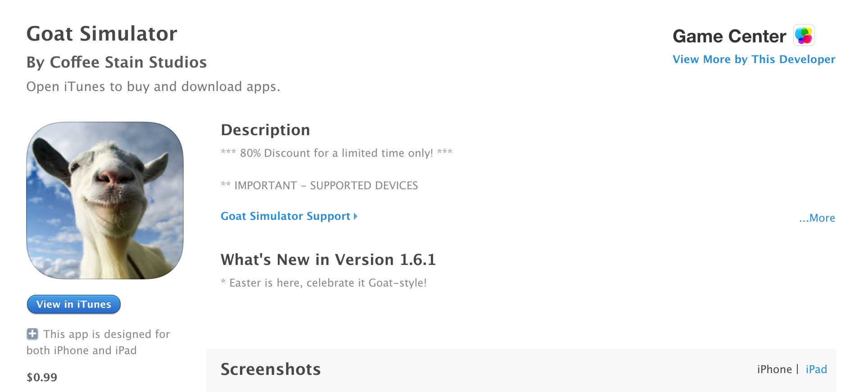This screenshot has height=392, width=868.
Task: Open the Goat Simulator Support link
Action: pos(285,216)
